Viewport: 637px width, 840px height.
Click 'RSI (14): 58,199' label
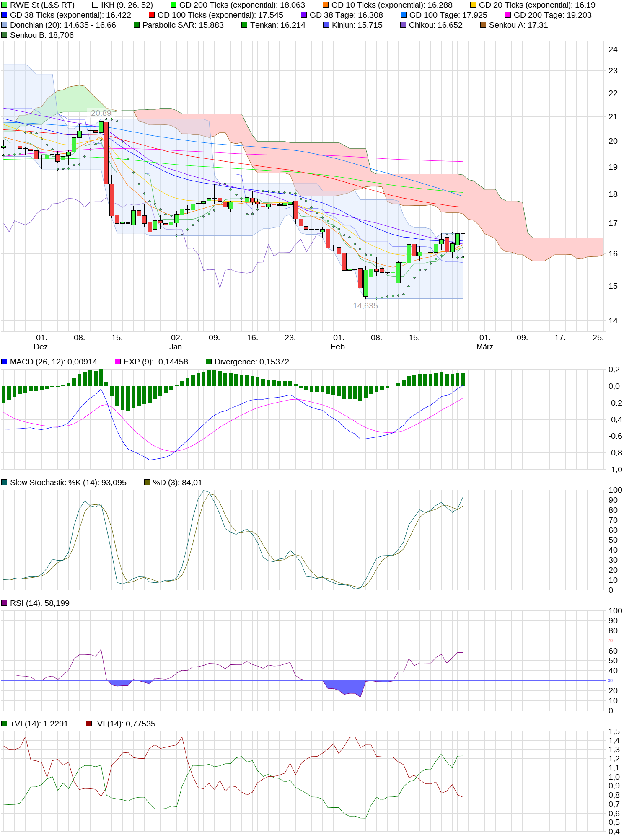pyautogui.click(x=40, y=603)
